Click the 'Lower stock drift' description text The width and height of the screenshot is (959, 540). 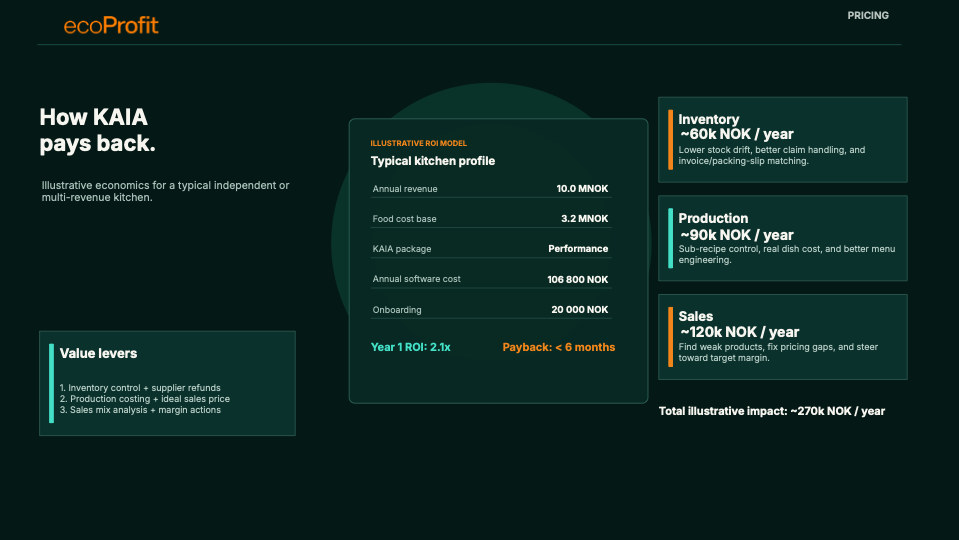[772, 155]
